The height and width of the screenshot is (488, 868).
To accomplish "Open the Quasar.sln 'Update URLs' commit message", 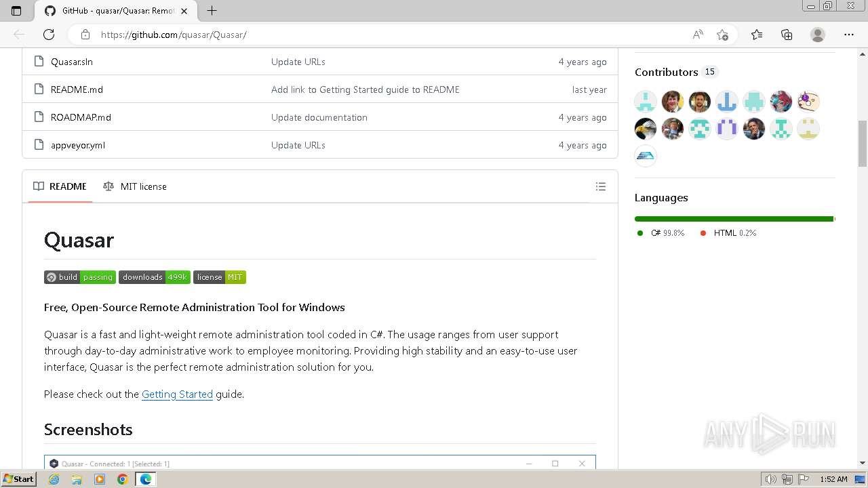I will coord(298,62).
